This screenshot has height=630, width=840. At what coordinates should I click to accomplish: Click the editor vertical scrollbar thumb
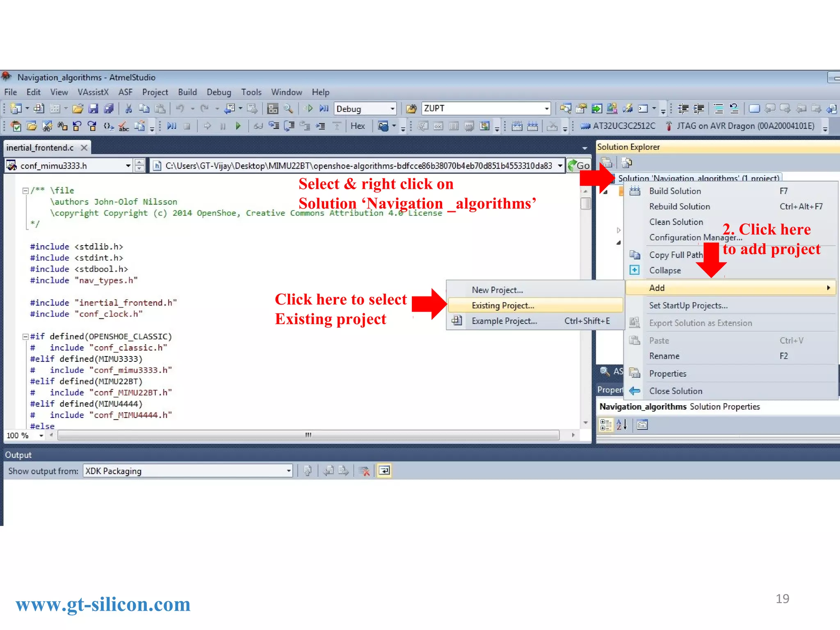[x=586, y=203]
